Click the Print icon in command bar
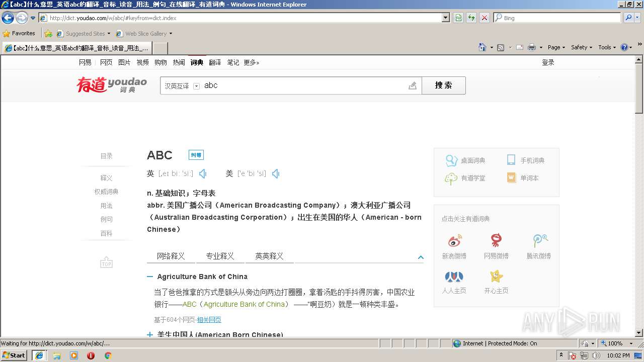644x362 pixels. pos(532,47)
